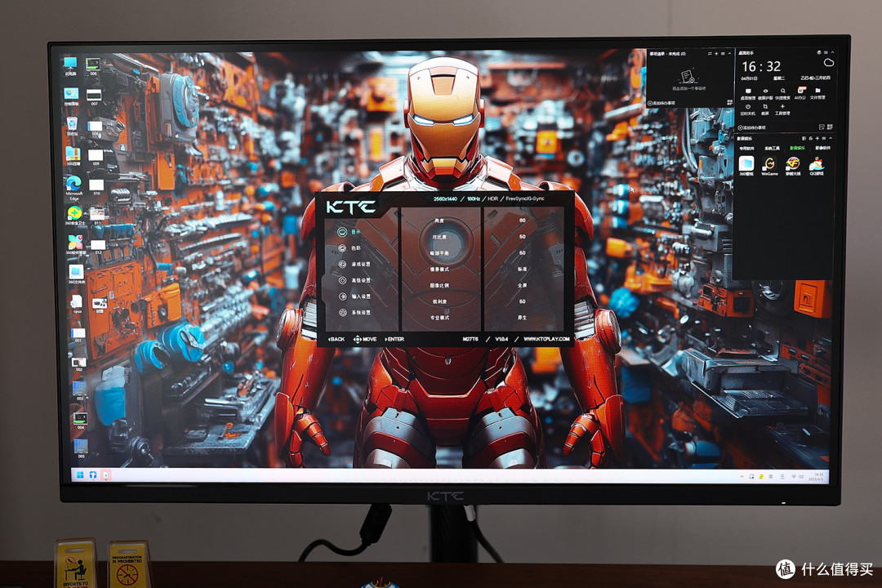Screen dimensions: 882x588
Task: Open the 此电脑 desktop icon
Action: coord(70,66)
